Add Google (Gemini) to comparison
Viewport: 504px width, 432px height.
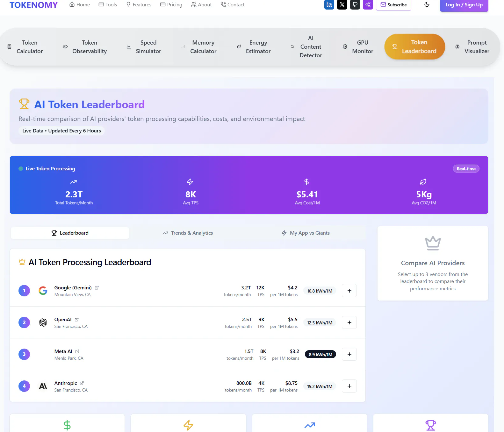[349, 291]
